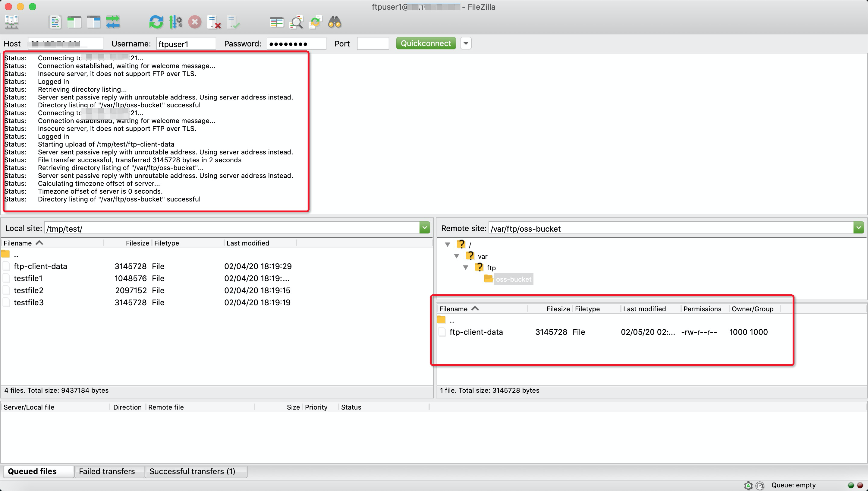
Task: Open Local site path dropdown
Action: [425, 228]
